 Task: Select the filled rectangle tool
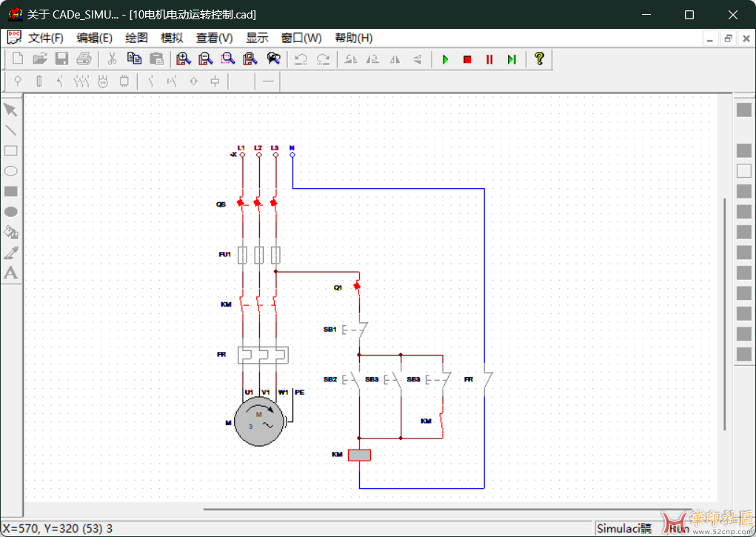tap(10, 191)
